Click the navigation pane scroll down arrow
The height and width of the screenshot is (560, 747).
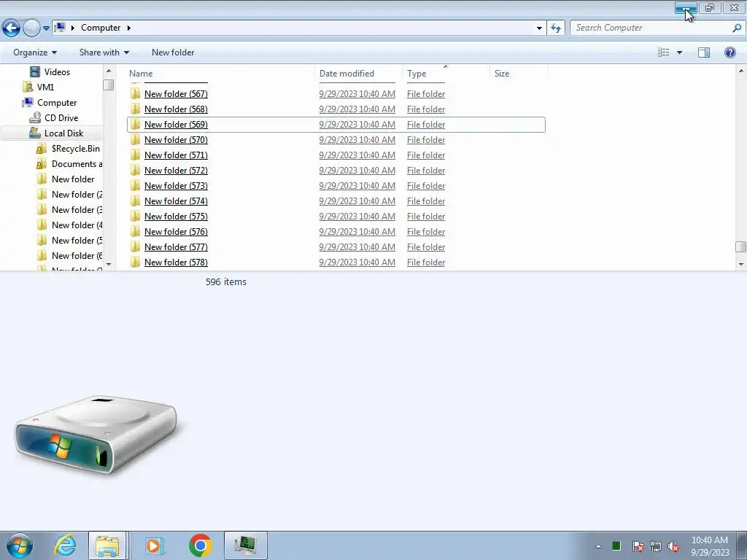pyautogui.click(x=109, y=264)
